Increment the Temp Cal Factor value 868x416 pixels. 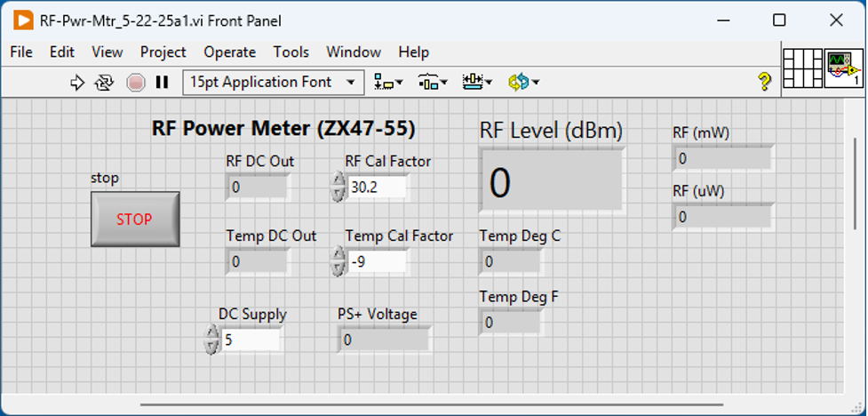337,254
